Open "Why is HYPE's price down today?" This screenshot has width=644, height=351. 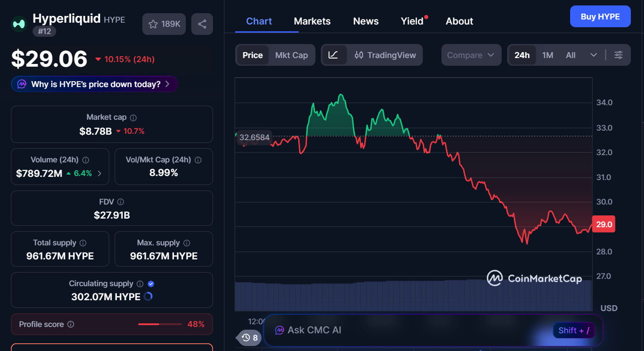click(x=94, y=84)
